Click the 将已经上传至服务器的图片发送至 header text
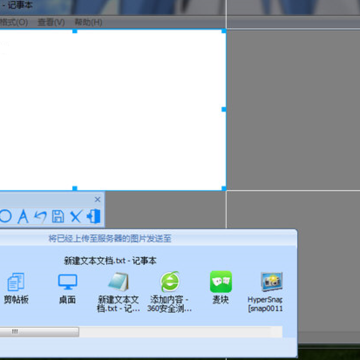 click(x=110, y=239)
